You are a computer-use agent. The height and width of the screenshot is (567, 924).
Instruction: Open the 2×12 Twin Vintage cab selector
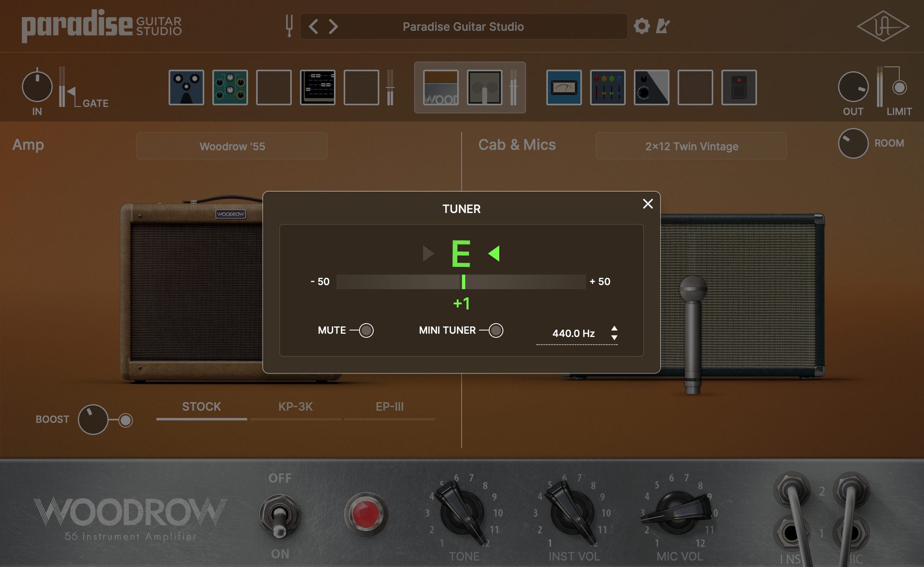tap(691, 146)
